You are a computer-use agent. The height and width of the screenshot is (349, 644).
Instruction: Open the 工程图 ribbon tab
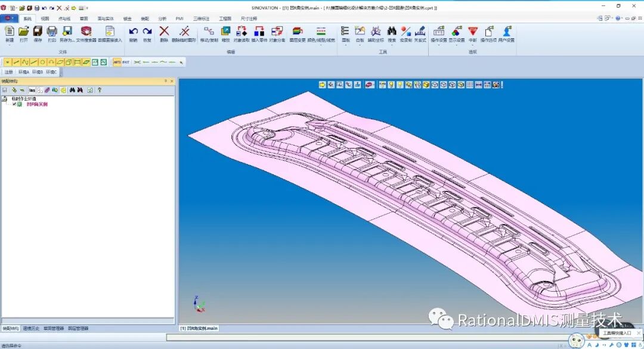[x=225, y=18]
